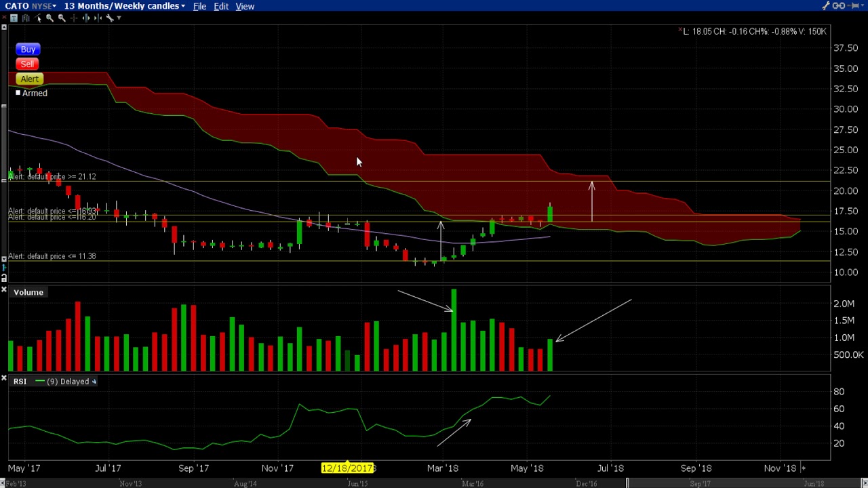Toggle the Armed checkbox
Viewport: 868px width, 488px height.
point(18,93)
